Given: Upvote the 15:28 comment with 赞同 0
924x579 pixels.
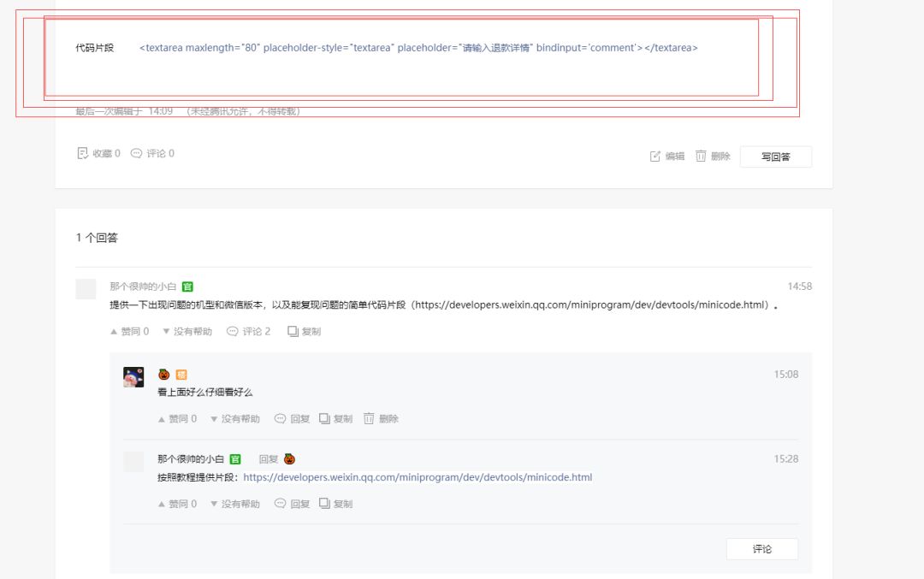Looking at the screenshot, I should point(177,504).
